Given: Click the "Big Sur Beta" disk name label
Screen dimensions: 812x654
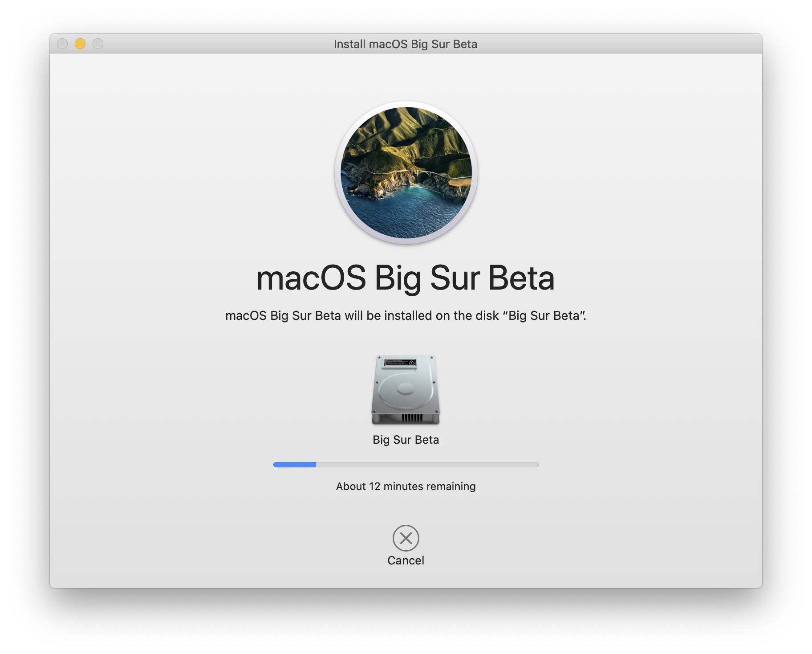Looking at the screenshot, I should coord(406,440).
